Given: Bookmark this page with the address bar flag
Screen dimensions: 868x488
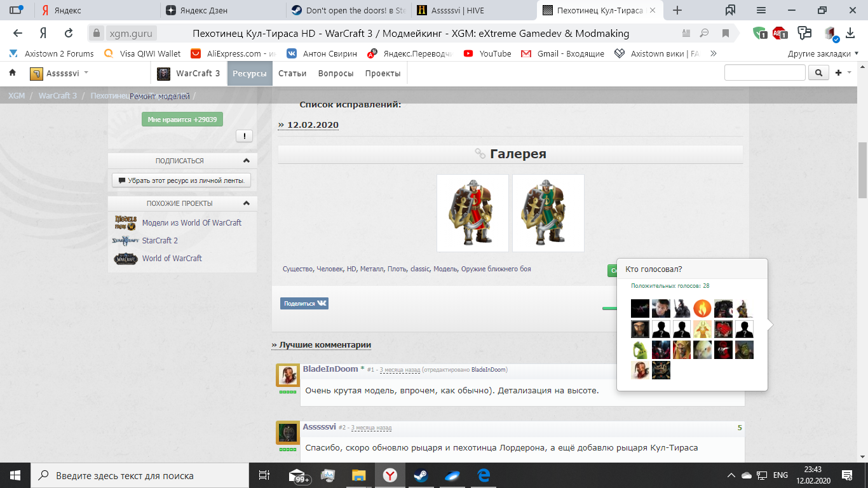Looking at the screenshot, I should pyautogui.click(x=725, y=33).
